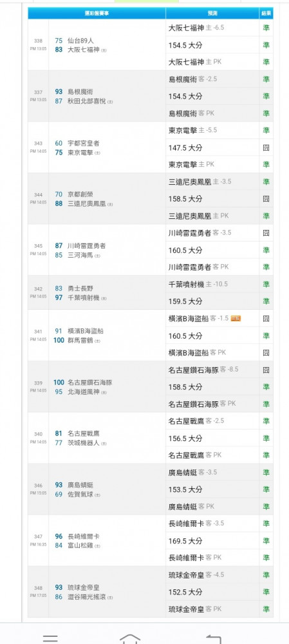289x644 pixels.
Task: Open team 仙台89人 in match 338
Action: coord(81,41)
